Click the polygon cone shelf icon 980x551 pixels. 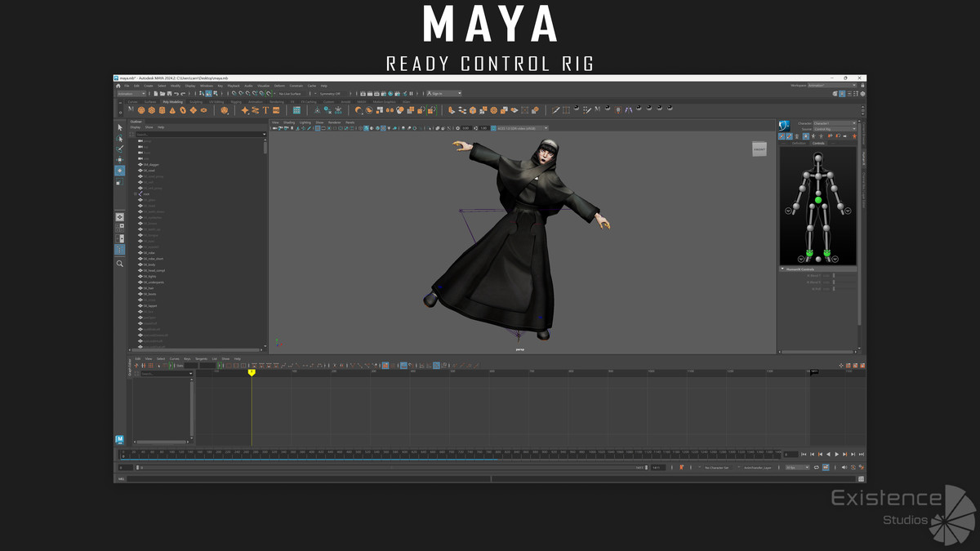click(x=172, y=110)
